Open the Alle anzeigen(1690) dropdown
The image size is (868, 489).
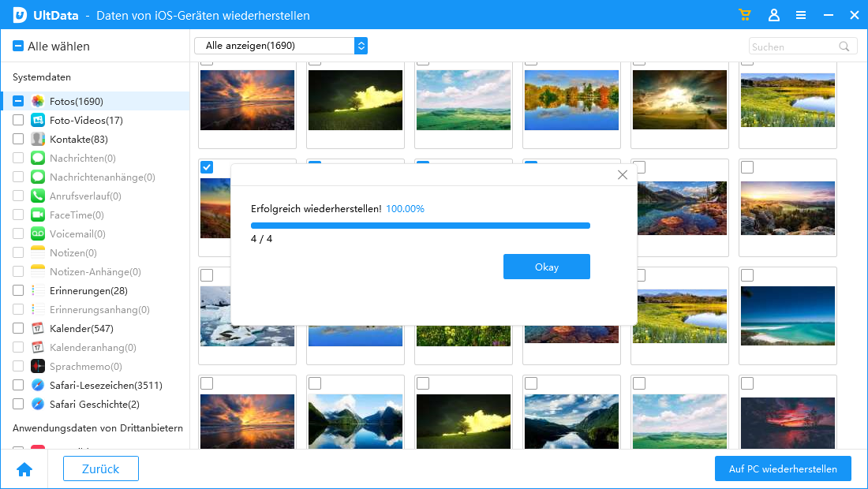tap(281, 46)
